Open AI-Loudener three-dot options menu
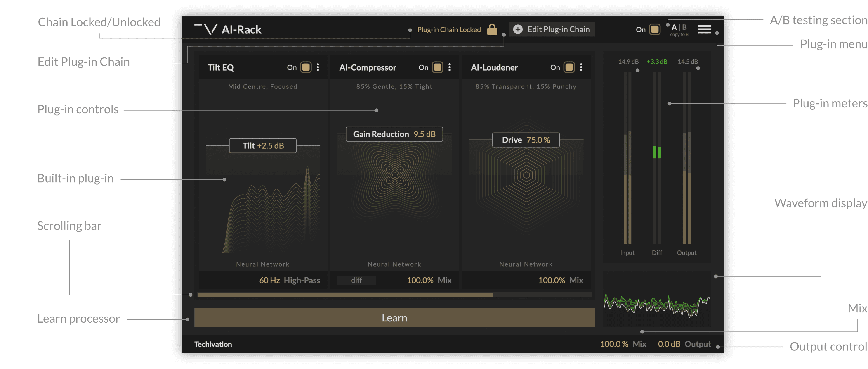 581,67
